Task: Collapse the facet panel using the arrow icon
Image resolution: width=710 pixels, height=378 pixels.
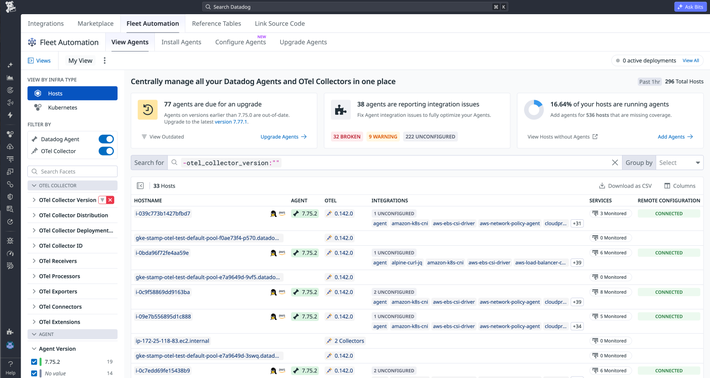Action: pyautogui.click(x=140, y=186)
